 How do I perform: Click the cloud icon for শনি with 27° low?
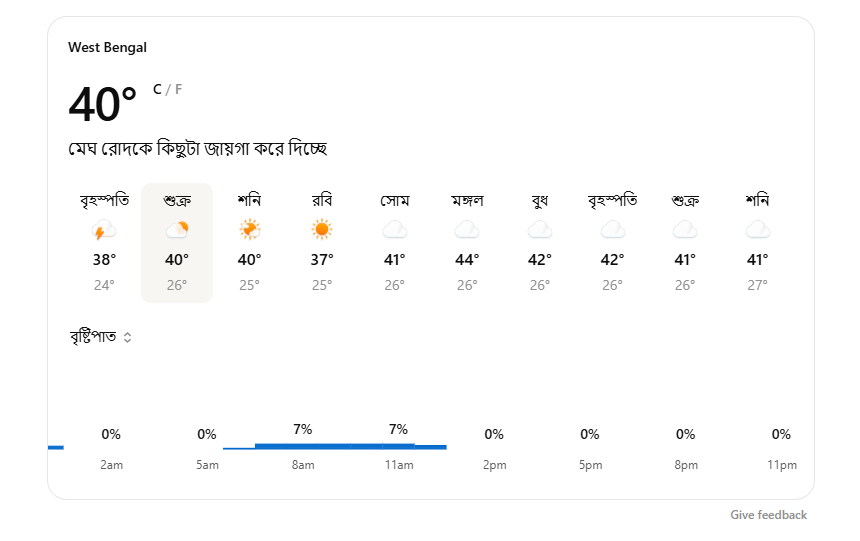757,231
